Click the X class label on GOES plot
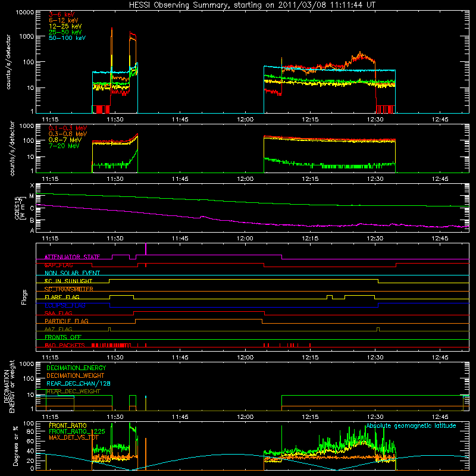 [x=32, y=186]
